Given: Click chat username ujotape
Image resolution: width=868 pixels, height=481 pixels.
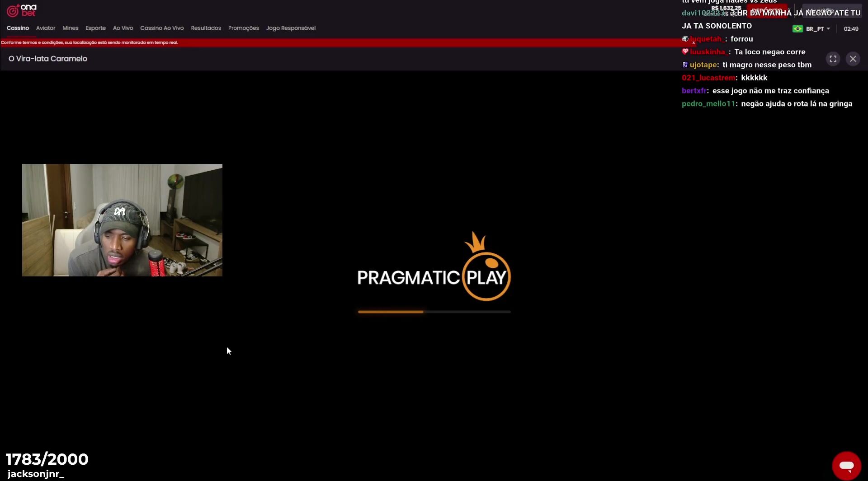Looking at the screenshot, I should (x=703, y=65).
